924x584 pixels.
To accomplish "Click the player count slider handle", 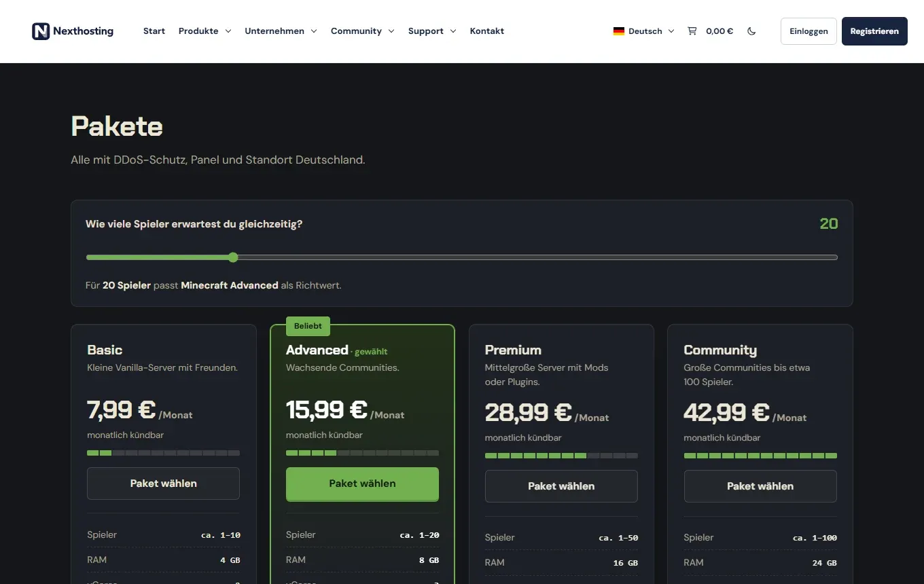I will click(233, 257).
